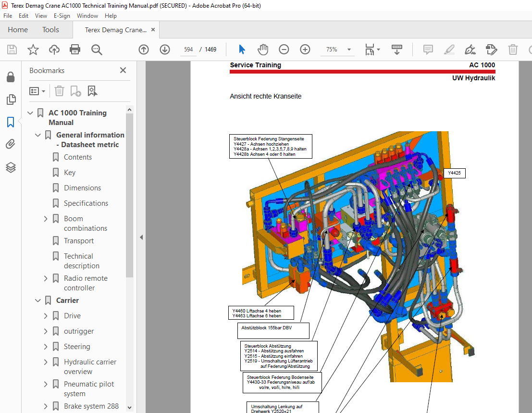This screenshot has width=532, height=413.
Task: Click the toolbar delete trash icon
Action: [x=513, y=50]
